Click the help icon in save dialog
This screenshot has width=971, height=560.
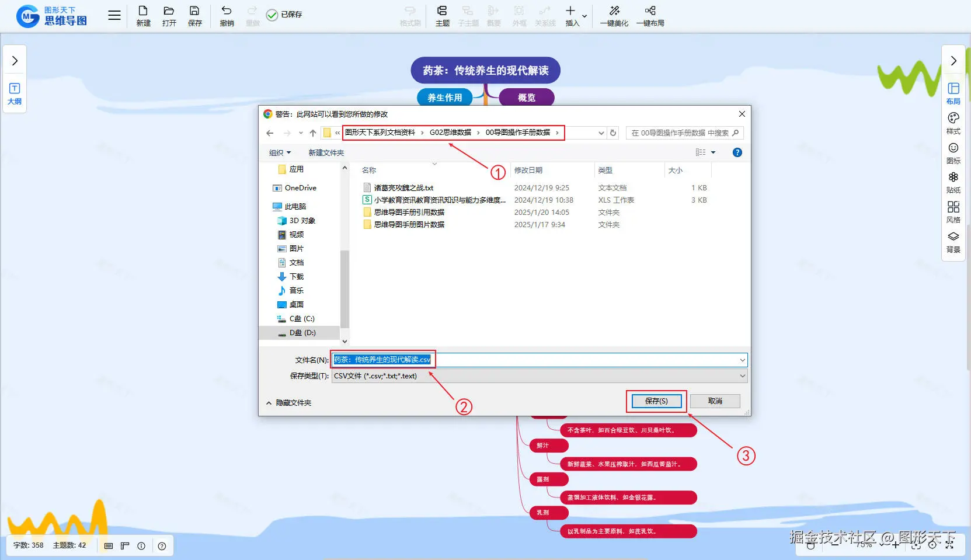737,152
